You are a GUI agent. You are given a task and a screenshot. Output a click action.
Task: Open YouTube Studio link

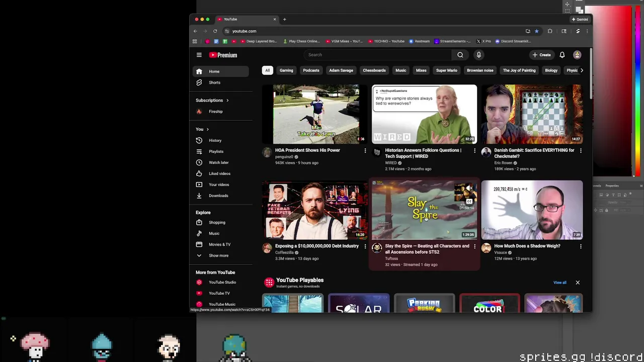tap(221, 282)
